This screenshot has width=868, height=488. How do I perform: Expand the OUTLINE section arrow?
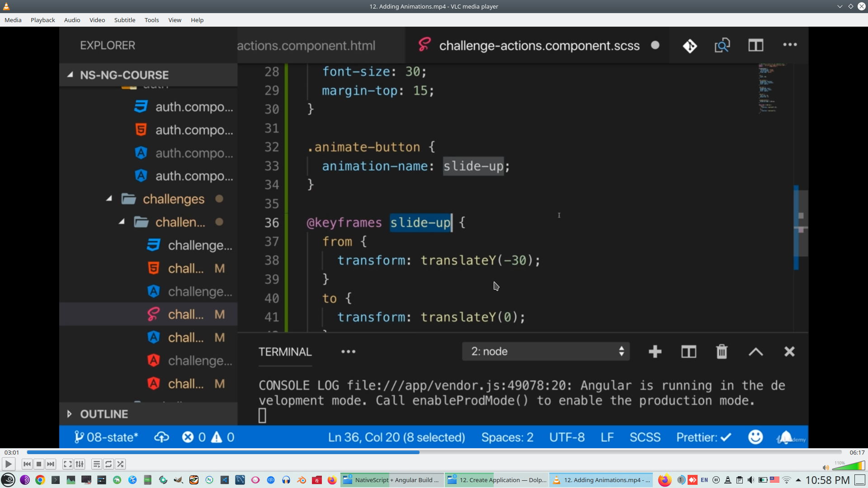[69, 414]
